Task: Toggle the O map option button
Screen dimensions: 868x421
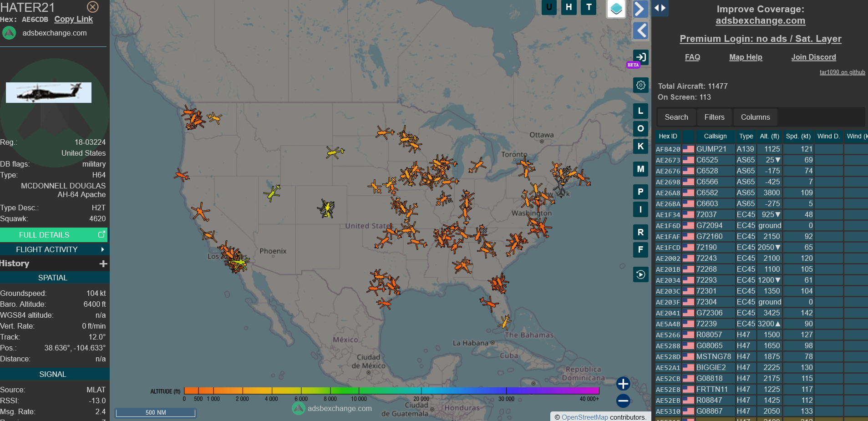Action: click(640, 128)
